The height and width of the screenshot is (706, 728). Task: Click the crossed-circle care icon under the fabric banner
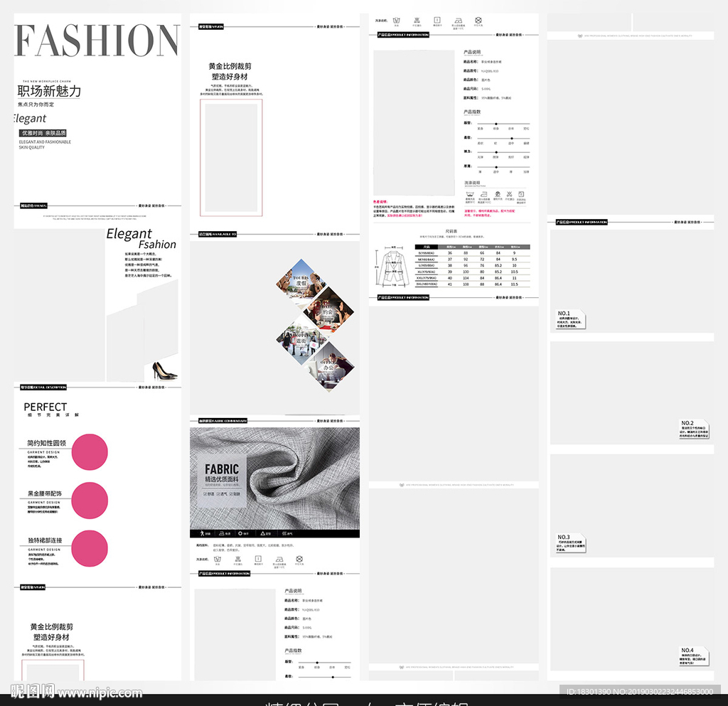(299, 559)
